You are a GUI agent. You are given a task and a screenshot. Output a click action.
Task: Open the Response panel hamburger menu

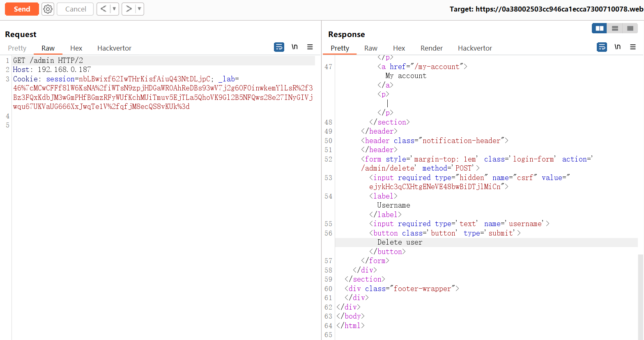pos(633,47)
